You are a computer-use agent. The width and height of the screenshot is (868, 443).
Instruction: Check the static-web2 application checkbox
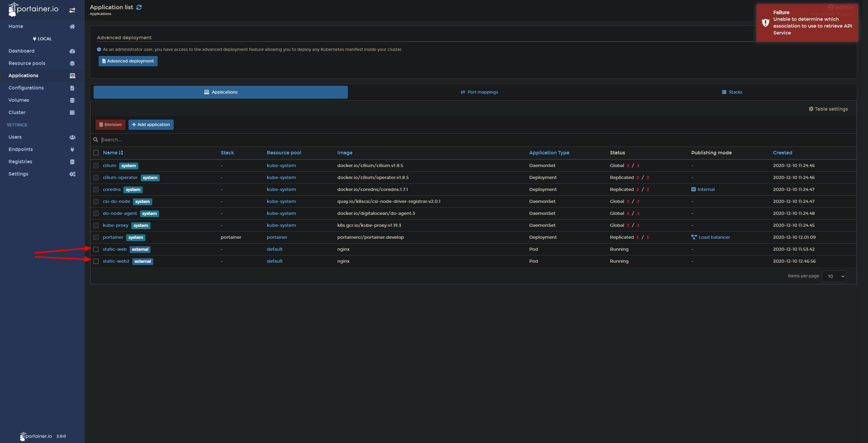[96, 261]
